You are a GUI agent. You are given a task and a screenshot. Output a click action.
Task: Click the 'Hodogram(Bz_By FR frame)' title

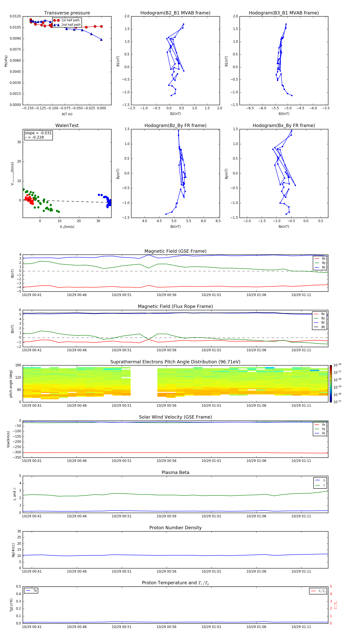pyautogui.click(x=175, y=125)
